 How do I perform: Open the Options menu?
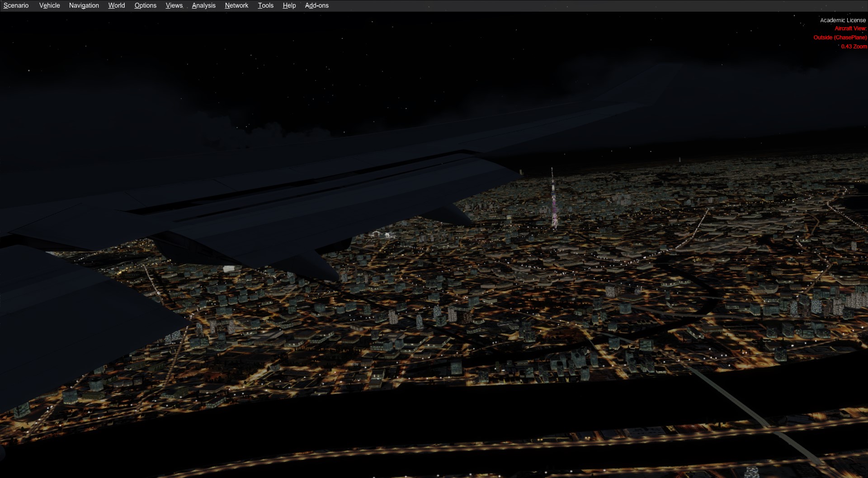[x=145, y=5]
